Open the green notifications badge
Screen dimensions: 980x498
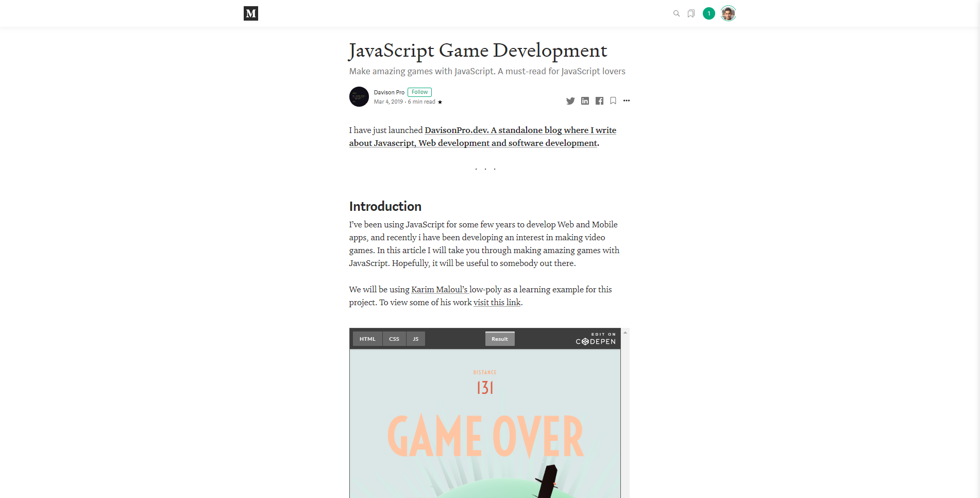(x=709, y=13)
